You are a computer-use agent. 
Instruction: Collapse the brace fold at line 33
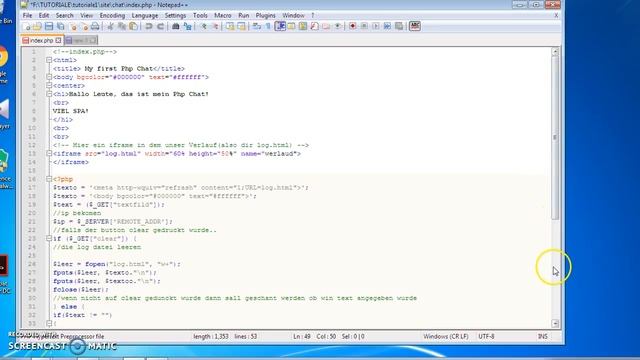[49, 323]
